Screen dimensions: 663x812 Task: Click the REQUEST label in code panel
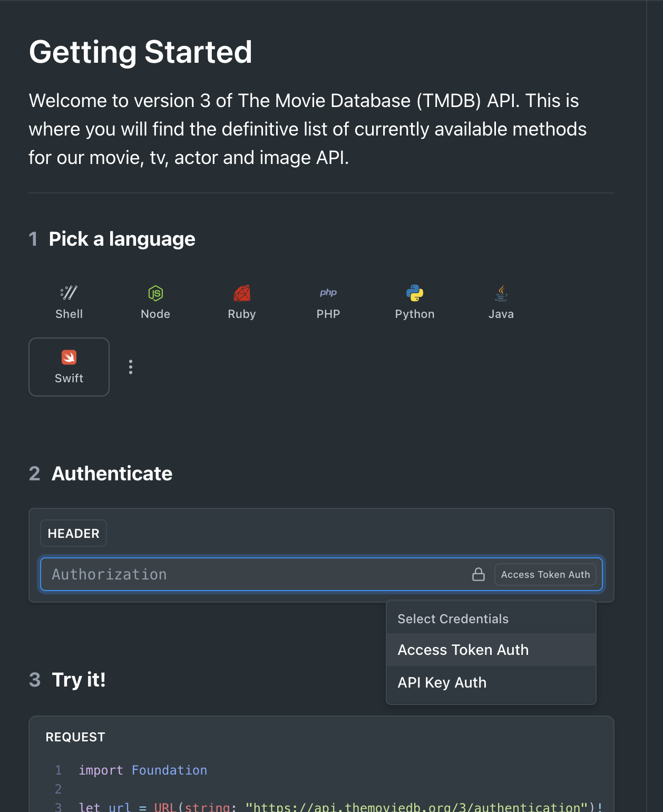(x=75, y=737)
